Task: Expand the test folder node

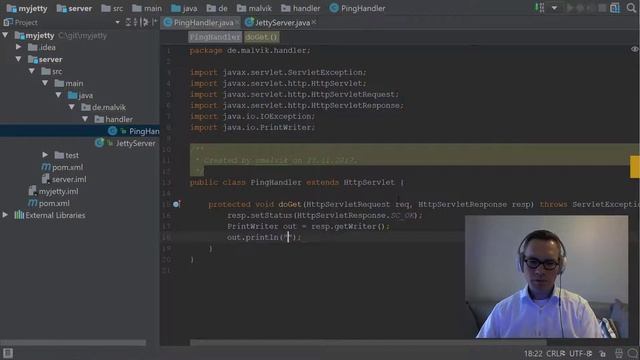Action: (45, 155)
